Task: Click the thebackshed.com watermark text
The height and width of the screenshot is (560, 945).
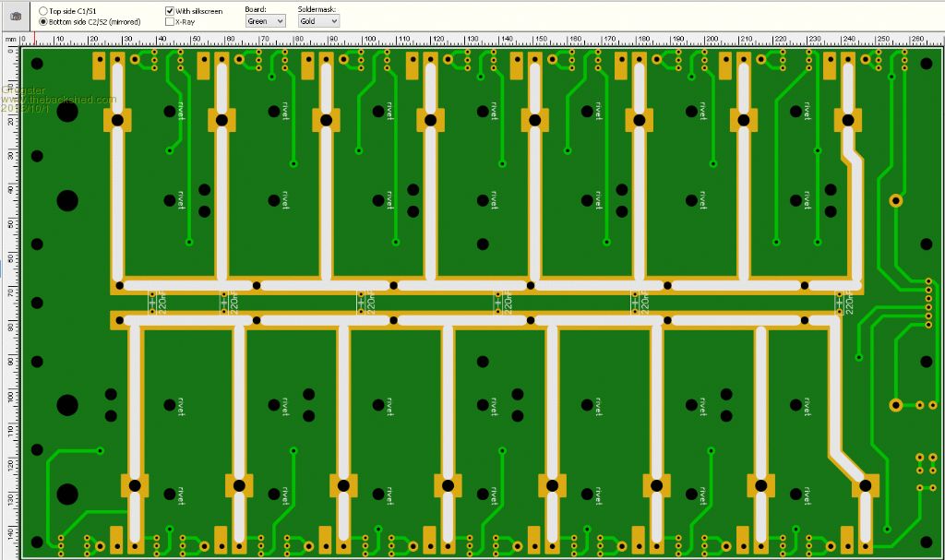Action: [59, 100]
